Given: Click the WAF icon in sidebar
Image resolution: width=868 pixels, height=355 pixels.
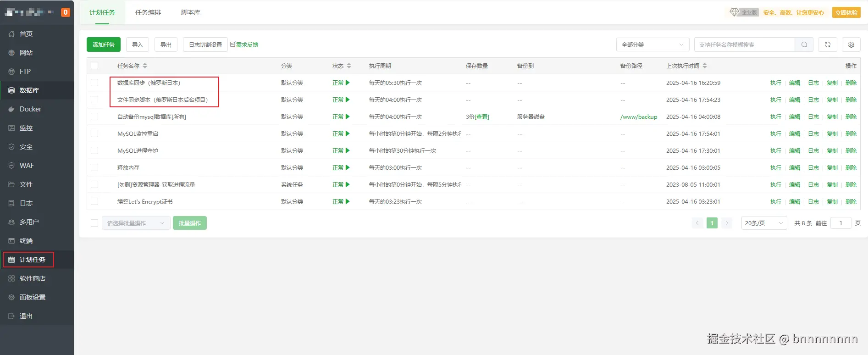Looking at the screenshot, I should [x=11, y=166].
